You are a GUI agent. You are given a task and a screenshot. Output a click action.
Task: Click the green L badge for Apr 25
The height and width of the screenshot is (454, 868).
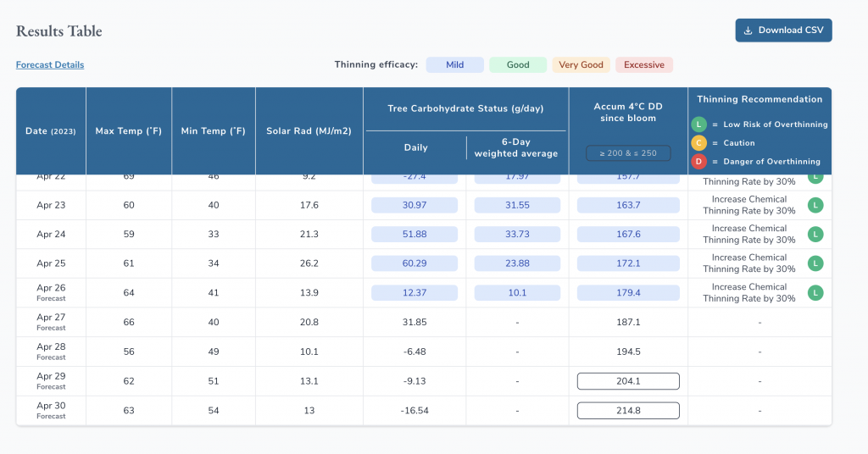tap(815, 263)
